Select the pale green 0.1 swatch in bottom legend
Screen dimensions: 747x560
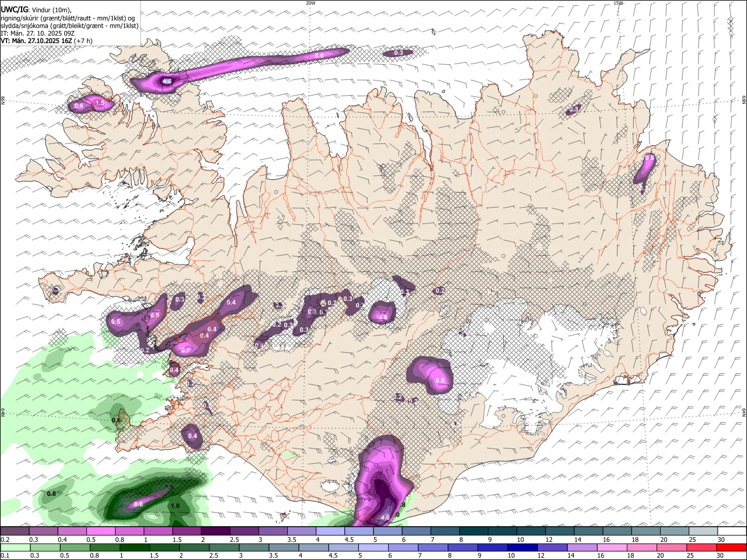[x=15, y=548]
